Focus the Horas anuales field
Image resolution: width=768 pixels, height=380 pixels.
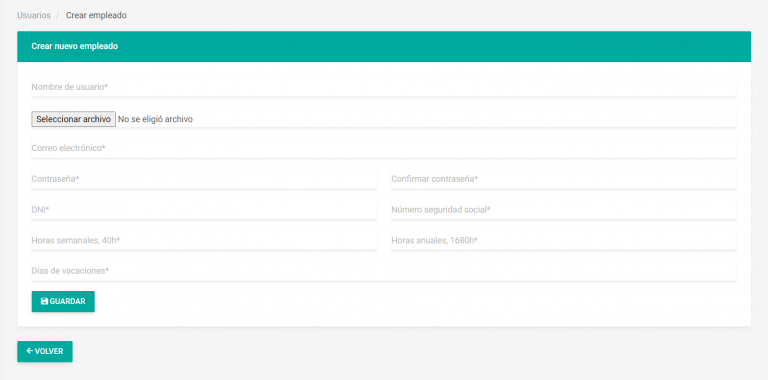pos(564,240)
